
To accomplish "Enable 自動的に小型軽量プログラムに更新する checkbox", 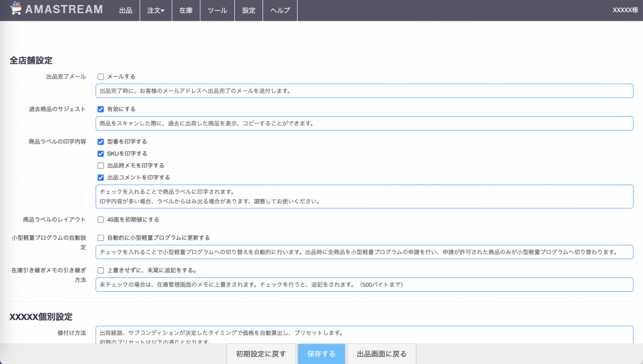I will (x=100, y=238).
